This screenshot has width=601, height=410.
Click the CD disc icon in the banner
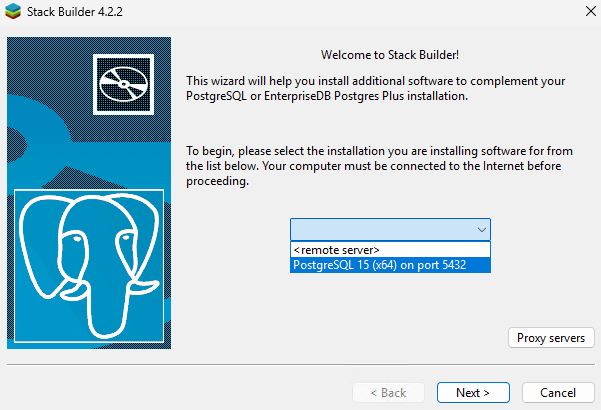(123, 84)
